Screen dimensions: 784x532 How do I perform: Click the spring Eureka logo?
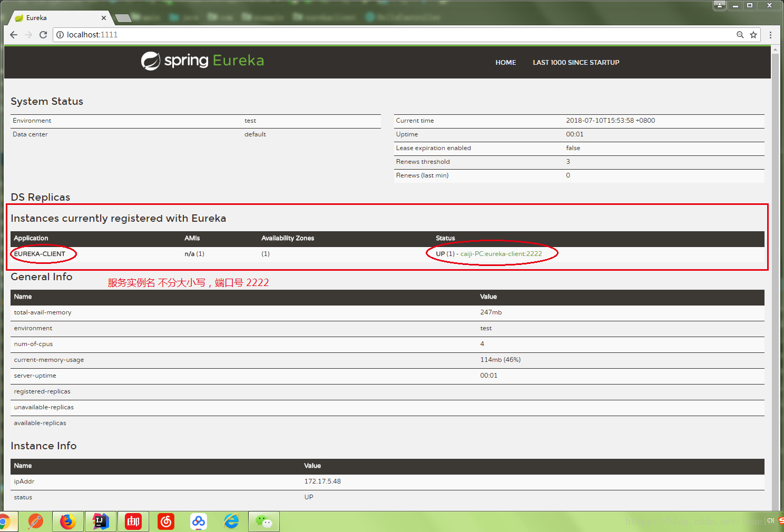202,61
